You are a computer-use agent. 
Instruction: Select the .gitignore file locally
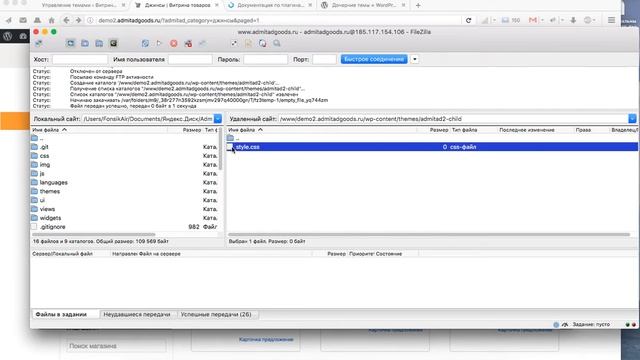click(124, 227)
